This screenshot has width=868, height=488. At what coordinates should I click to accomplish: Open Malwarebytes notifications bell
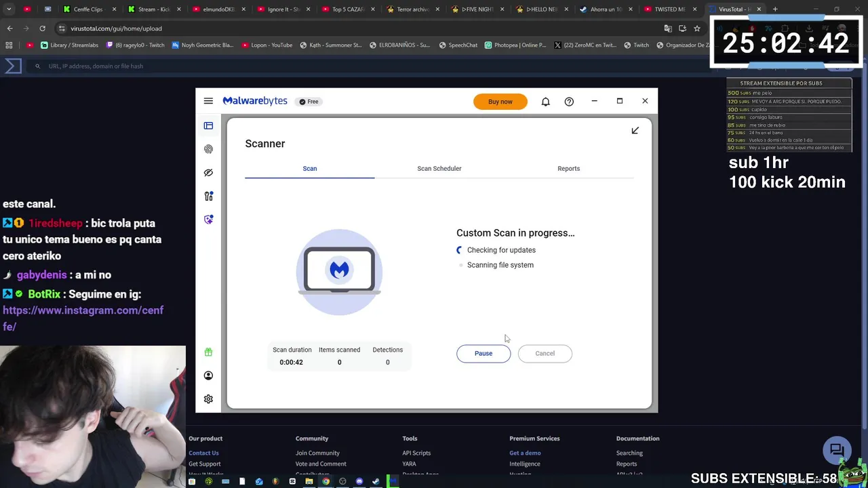pos(545,102)
